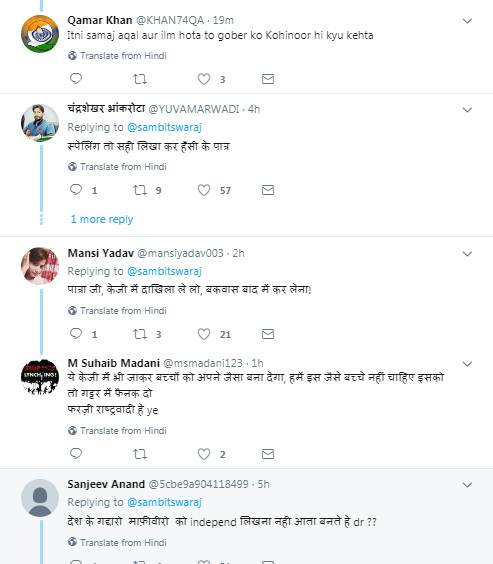Translate Qamar Khan's tweet from Hindi
The image size is (493, 564).
pos(117,56)
